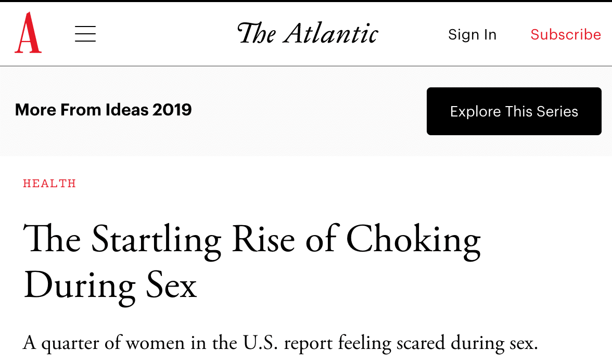Click the subtitle about a quarter of women
The image size is (612, 364).
(x=280, y=344)
